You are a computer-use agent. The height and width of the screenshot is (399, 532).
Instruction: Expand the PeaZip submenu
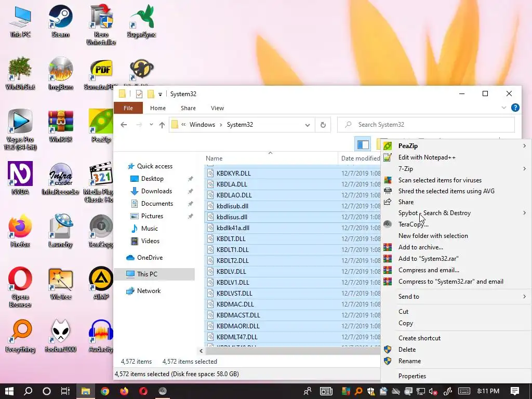click(x=524, y=146)
